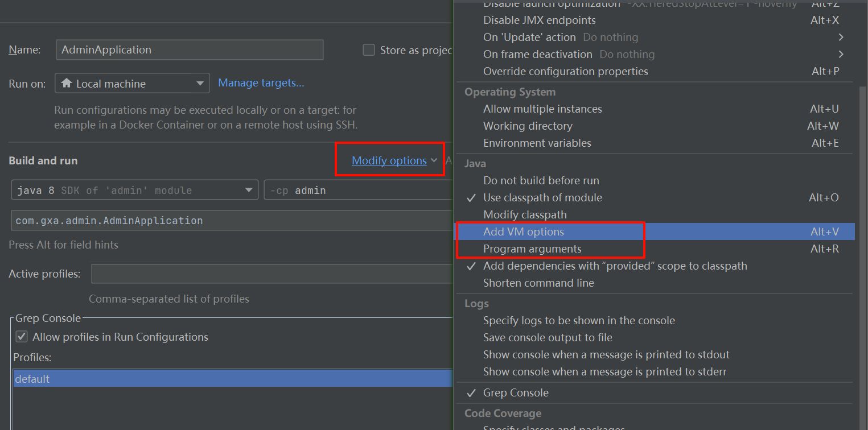Viewport: 868px width, 430px height.
Task: Click the Name field containing AdminApplication
Action: tap(190, 50)
